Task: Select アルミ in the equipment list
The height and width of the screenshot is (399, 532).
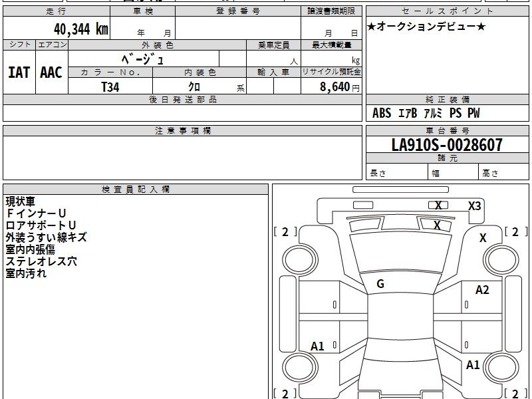Action: [433, 113]
